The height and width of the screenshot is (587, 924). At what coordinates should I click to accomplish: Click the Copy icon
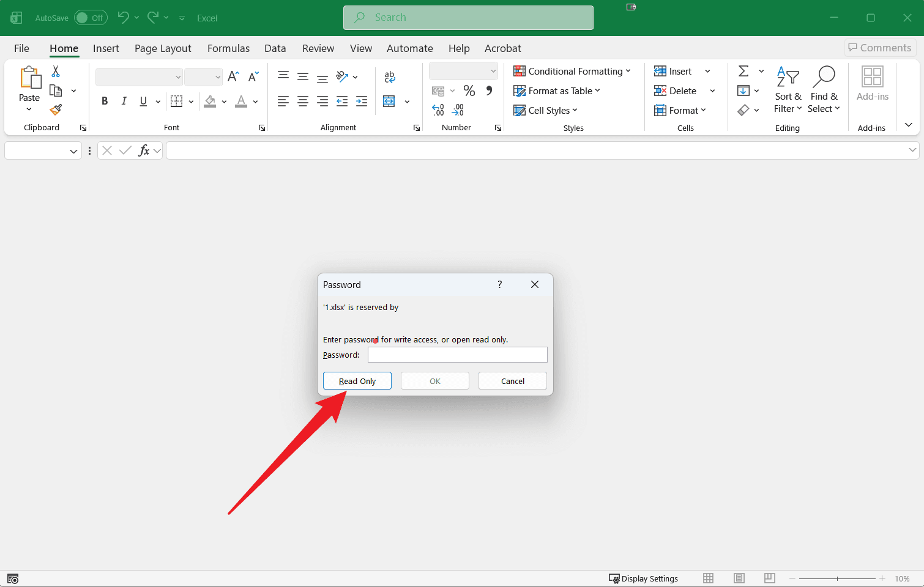[56, 90]
